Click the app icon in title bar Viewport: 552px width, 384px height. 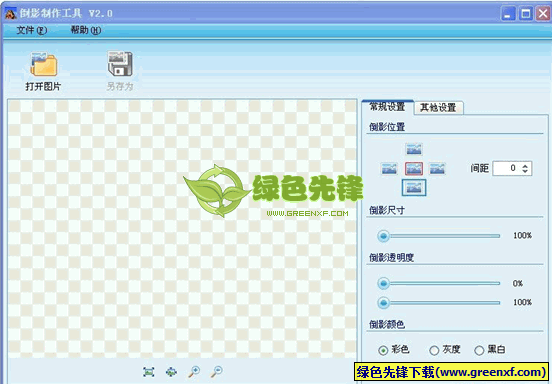(11, 14)
